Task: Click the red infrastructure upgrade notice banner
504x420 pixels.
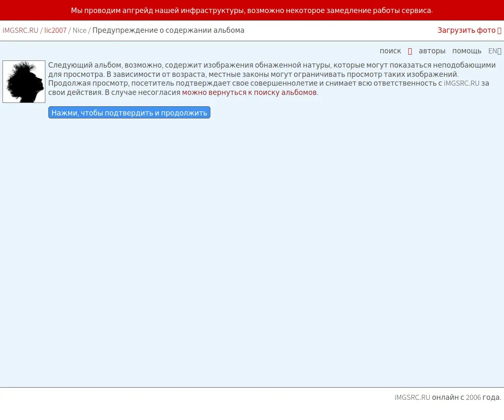Action: click(252, 10)
